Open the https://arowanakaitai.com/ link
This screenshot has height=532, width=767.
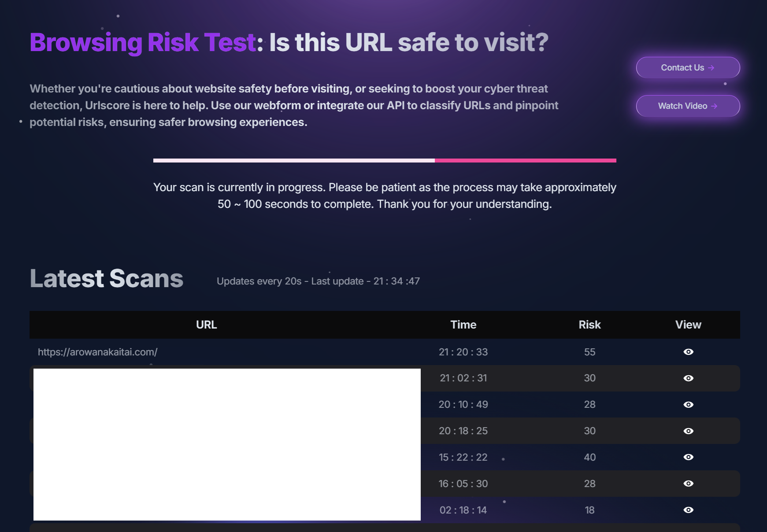(98, 352)
